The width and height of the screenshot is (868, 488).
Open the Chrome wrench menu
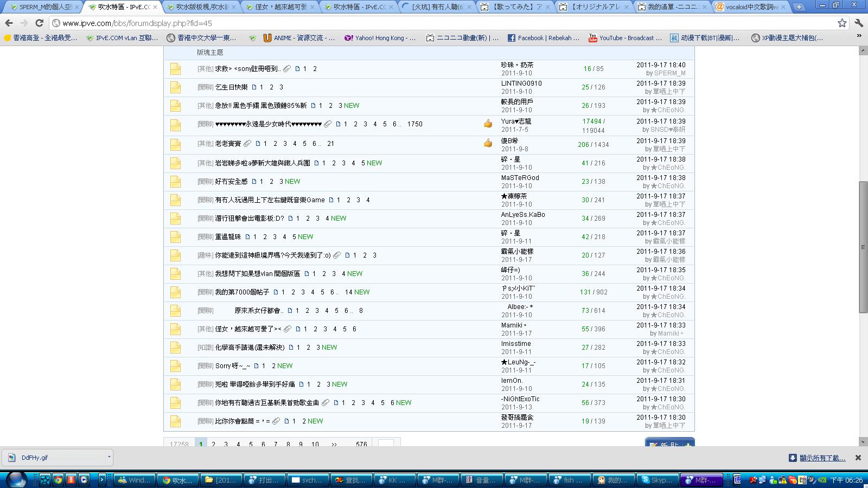(858, 23)
